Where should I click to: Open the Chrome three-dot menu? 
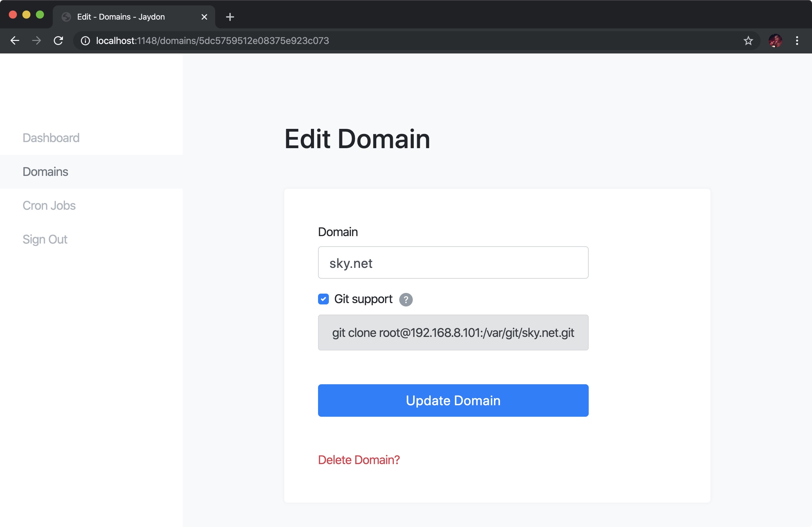[x=797, y=41]
